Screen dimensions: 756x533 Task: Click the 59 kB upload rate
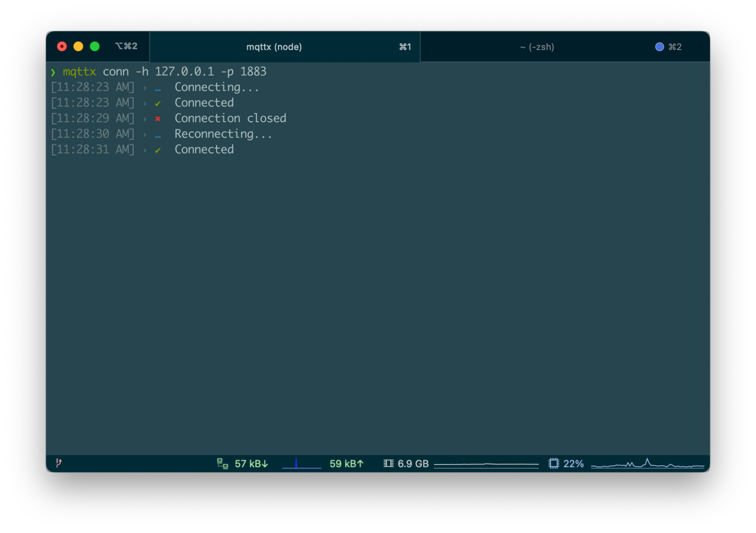point(346,463)
